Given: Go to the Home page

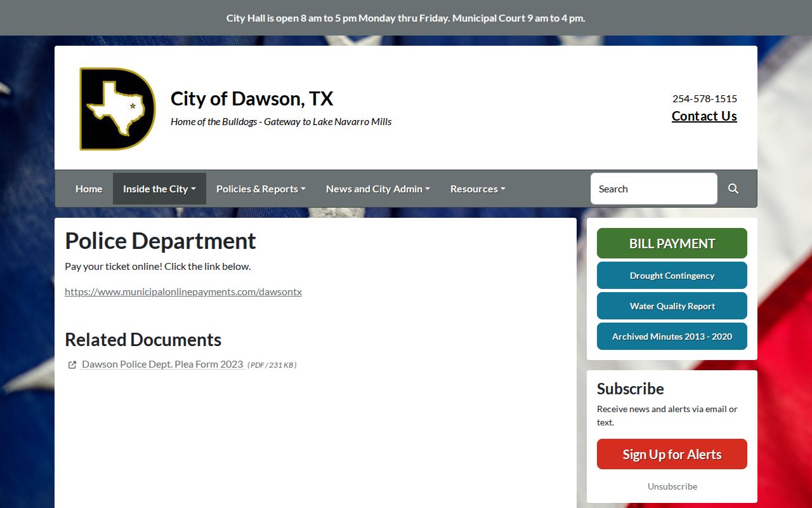Looking at the screenshot, I should (89, 189).
